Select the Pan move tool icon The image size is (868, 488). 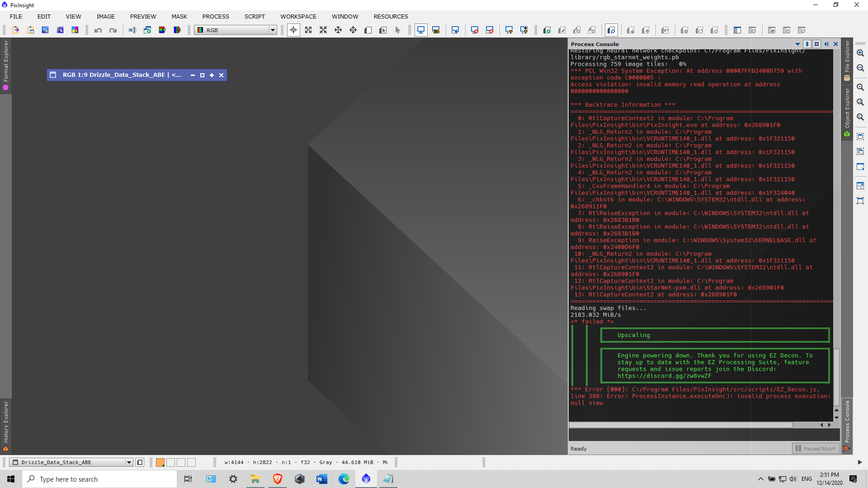pyautogui.click(x=353, y=30)
